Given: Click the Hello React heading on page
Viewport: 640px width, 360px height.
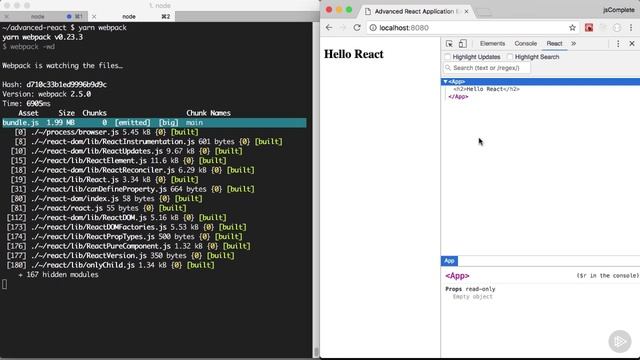Looking at the screenshot, I should tap(353, 54).
